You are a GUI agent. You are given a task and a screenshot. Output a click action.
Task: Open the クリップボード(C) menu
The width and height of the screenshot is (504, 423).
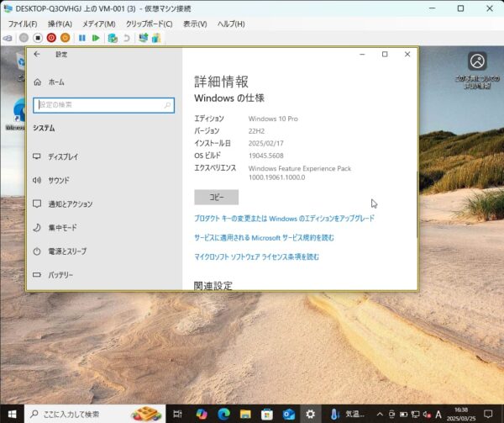[x=149, y=24]
